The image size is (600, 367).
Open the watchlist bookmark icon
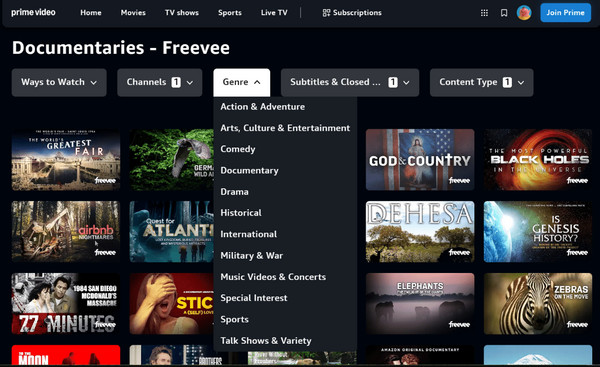tap(504, 13)
